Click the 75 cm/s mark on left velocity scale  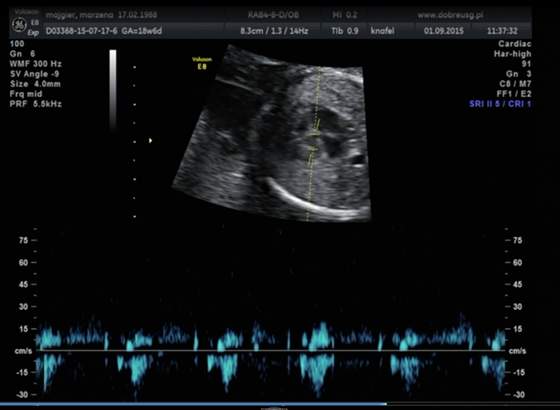tap(24, 240)
